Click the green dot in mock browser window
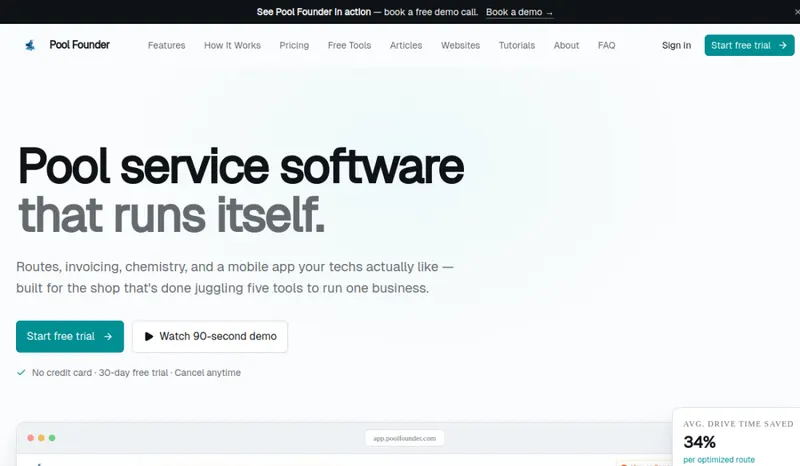This screenshot has width=800, height=466. tap(52, 438)
